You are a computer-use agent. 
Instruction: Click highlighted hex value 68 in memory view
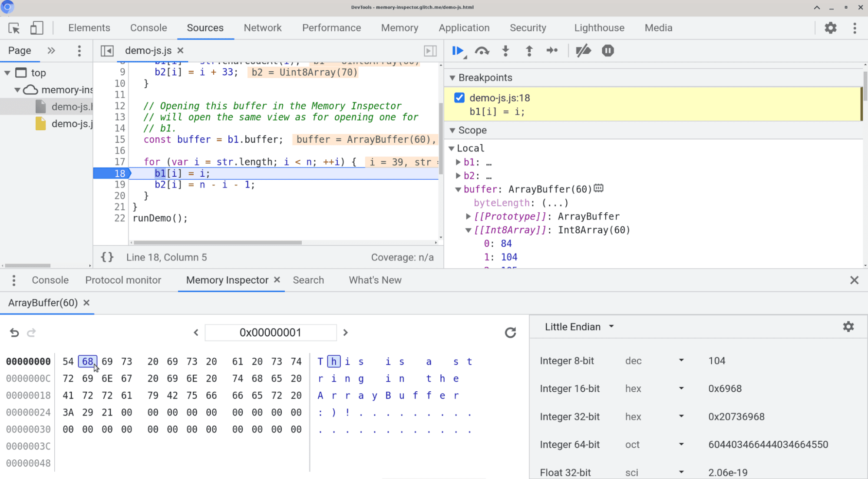click(x=87, y=361)
